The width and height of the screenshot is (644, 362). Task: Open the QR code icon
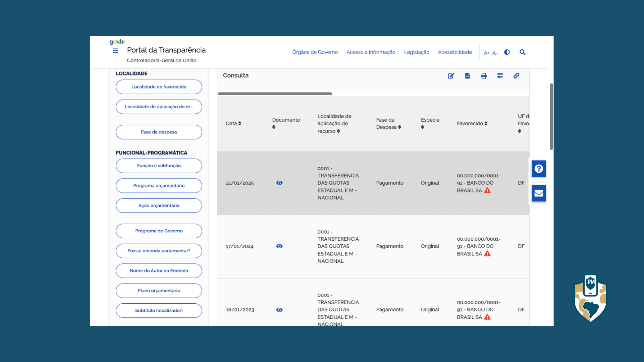point(500,76)
